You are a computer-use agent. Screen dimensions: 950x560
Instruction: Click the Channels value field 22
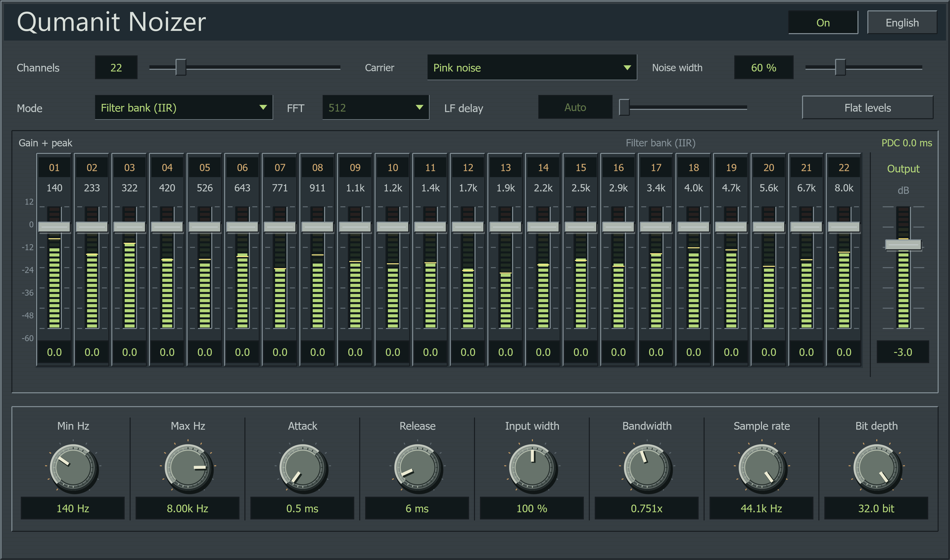pyautogui.click(x=116, y=68)
